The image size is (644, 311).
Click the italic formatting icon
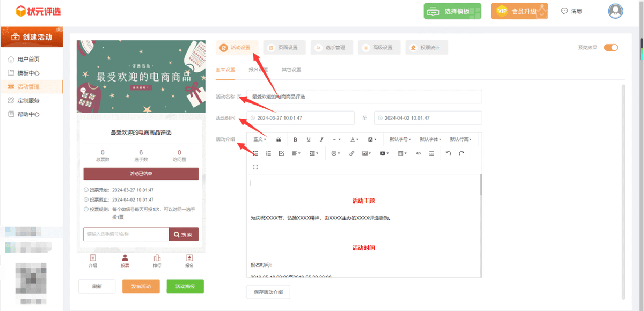coord(321,139)
